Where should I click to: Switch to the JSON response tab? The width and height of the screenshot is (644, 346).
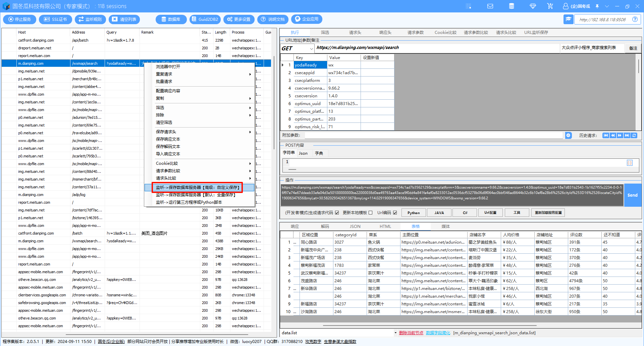point(355,227)
